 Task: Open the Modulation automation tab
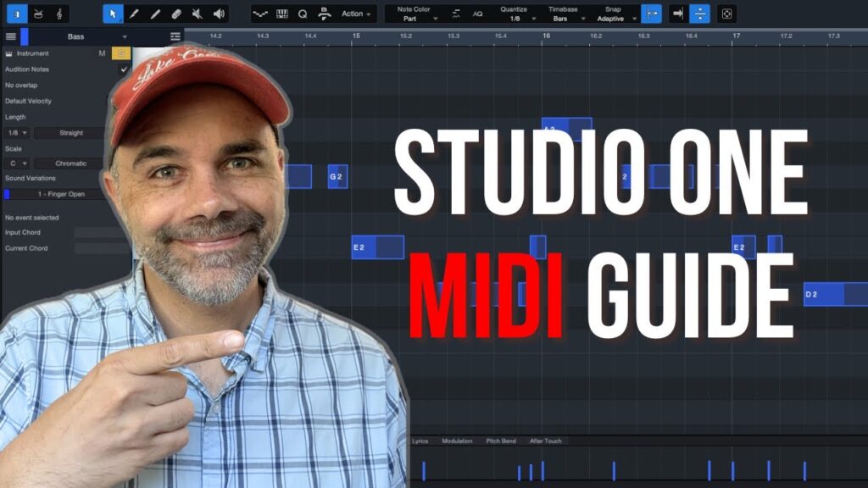point(457,441)
